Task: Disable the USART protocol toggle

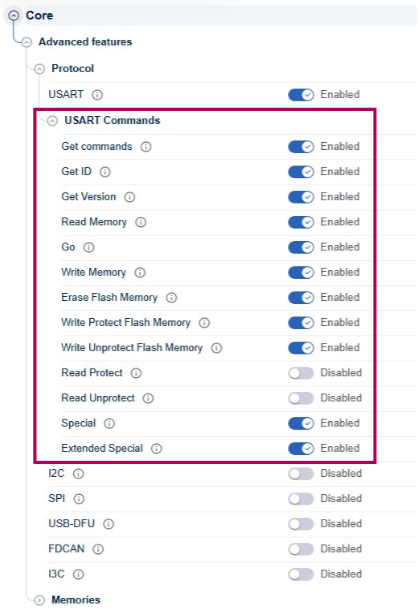Action: point(301,95)
